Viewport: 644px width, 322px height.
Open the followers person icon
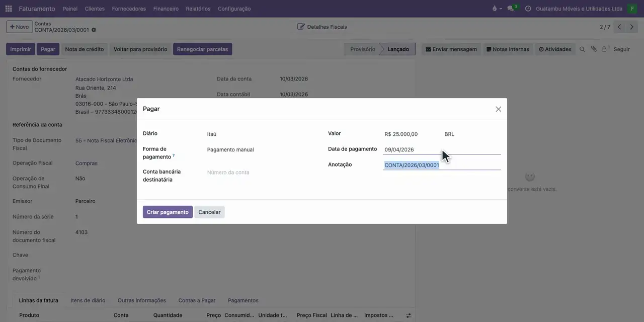click(605, 49)
